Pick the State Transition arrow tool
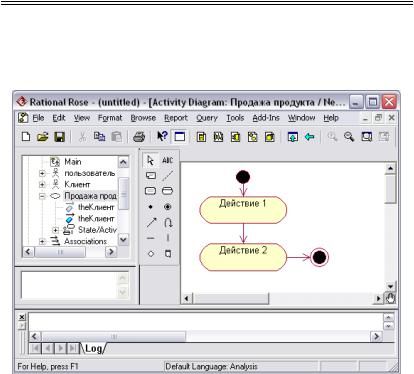 (151, 222)
